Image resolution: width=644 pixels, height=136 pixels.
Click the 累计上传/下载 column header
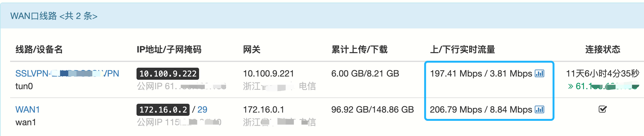(359, 49)
